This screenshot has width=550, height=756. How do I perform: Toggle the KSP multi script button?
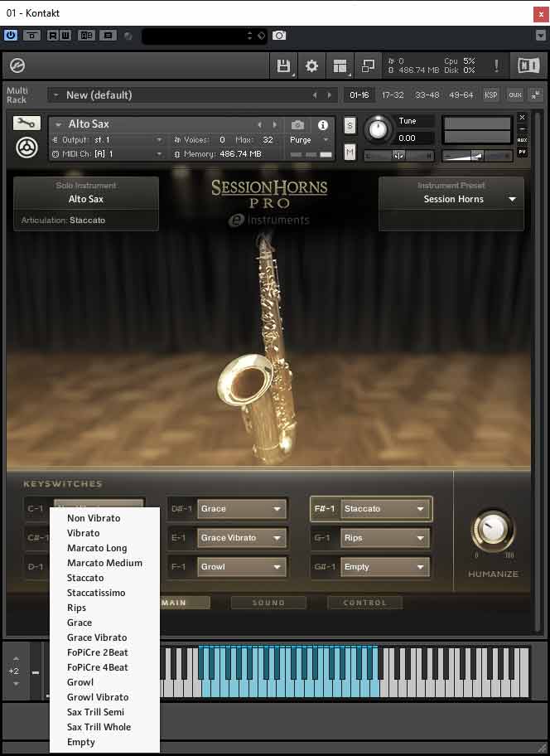point(490,95)
